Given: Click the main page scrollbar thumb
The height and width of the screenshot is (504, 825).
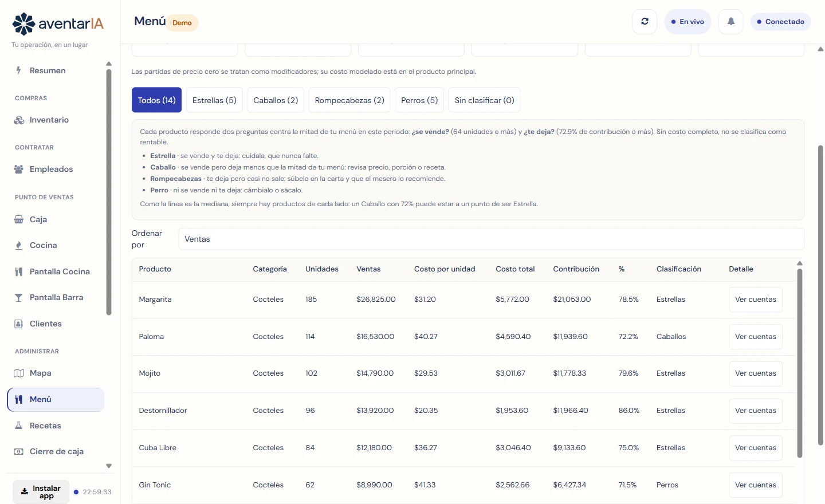Looking at the screenshot, I should pos(820,295).
